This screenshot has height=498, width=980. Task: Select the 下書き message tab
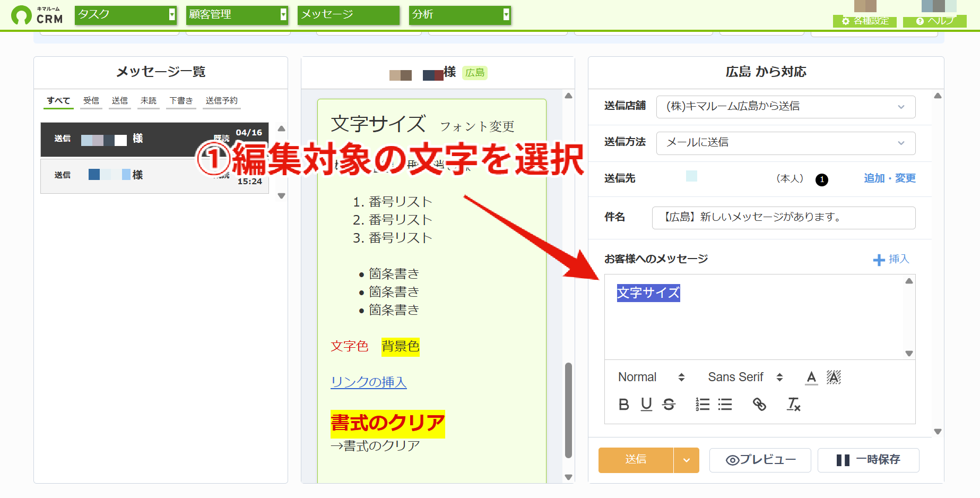click(x=181, y=101)
